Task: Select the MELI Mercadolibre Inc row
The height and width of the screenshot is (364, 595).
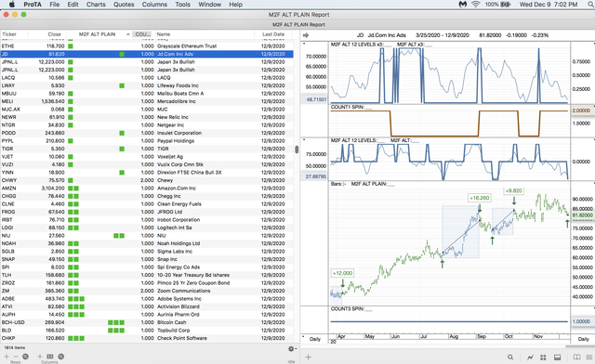Action: pyautogui.click(x=147, y=101)
